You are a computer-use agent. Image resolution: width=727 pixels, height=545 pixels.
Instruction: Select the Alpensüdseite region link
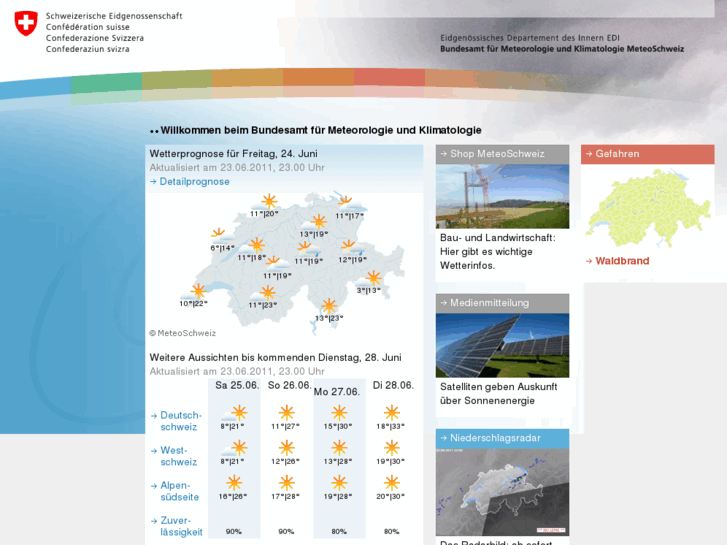[x=175, y=491]
